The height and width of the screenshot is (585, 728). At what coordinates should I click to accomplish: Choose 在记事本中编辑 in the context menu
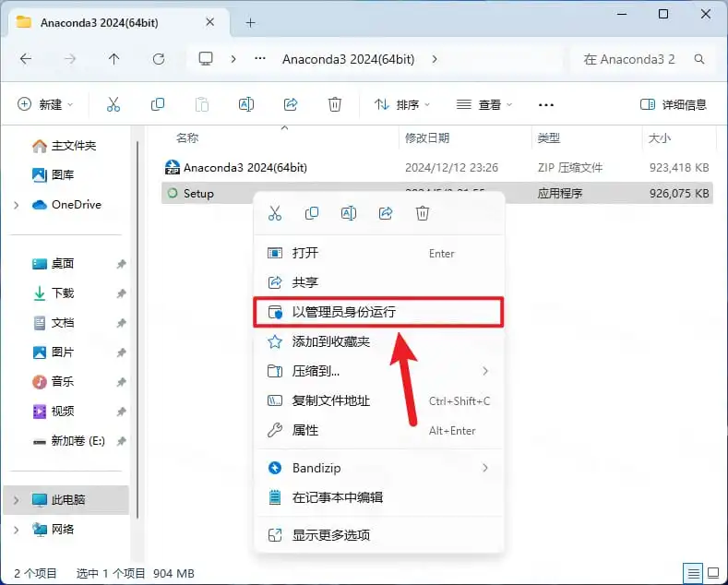pos(379,497)
